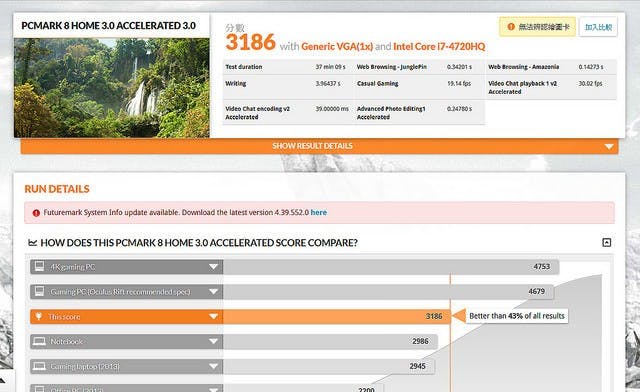The width and height of the screenshot is (640, 392).
Task: Open the Gaming laptop (2013) dropdown arrow
Action: (213, 366)
